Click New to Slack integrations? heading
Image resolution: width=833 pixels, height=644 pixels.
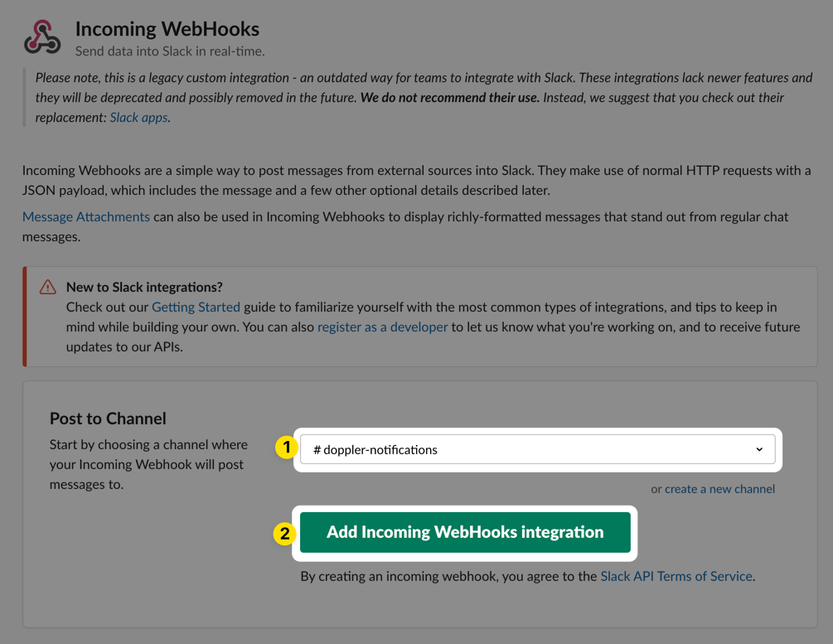(x=144, y=287)
